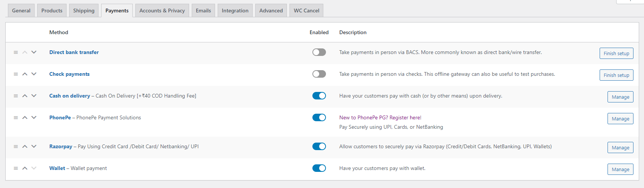Click 'Have your customers pay with wallet.' text
The height and width of the screenshot is (188, 644).
coord(382,168)
